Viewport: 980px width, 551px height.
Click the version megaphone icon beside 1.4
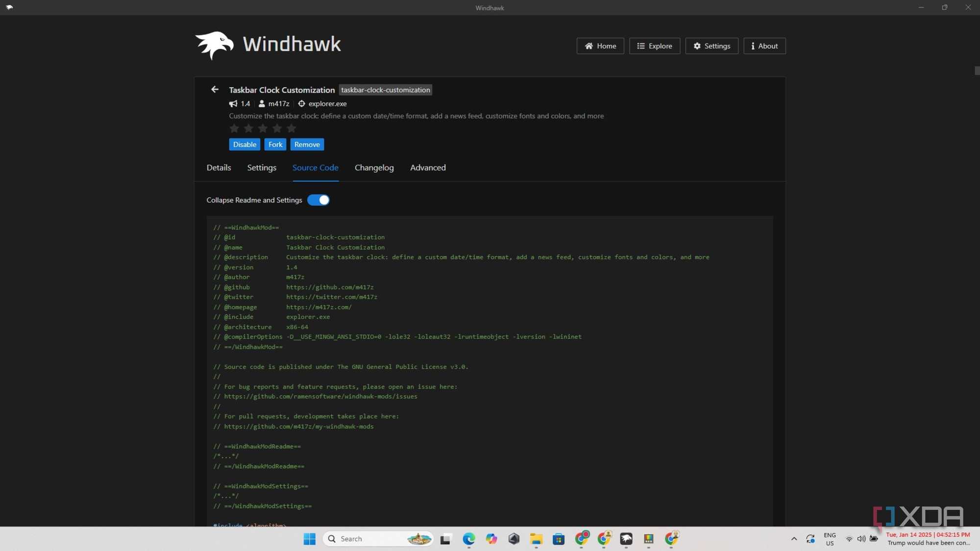[233, 104]
